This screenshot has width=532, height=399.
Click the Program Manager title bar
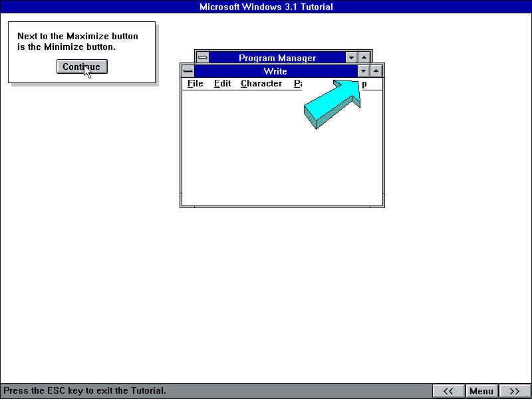(x=277, y=57)
